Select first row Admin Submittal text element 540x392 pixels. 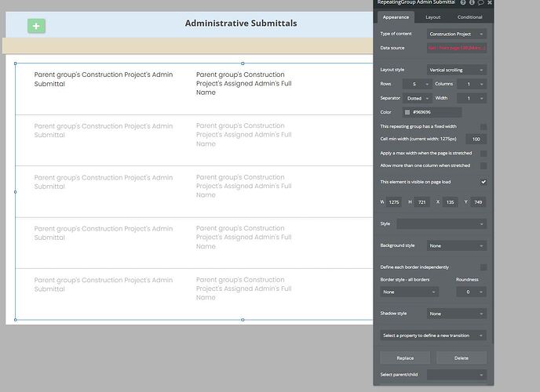click(x=104, y=79)
